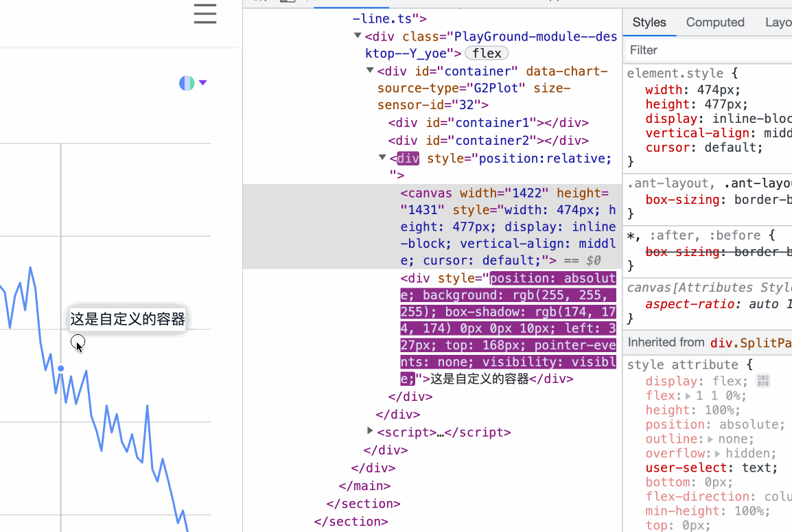Screen dimensions: 792x532
Task: Click the blue data point on line chart
Action: (x=60, y=369)
